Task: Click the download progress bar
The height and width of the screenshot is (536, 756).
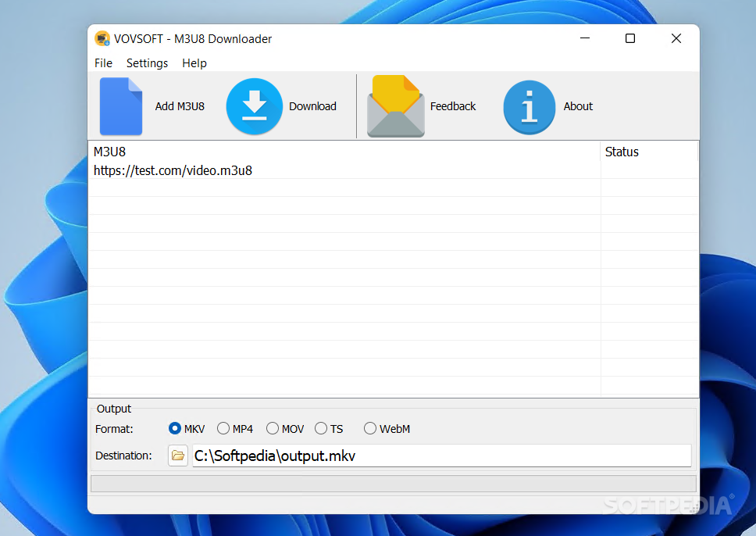Action: [x=394, y=484]
